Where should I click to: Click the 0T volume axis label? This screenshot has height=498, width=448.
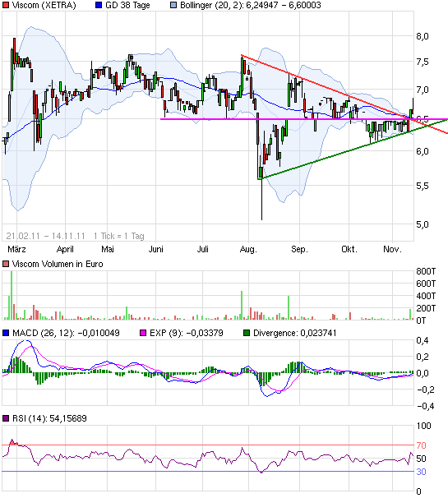point(421,320)
